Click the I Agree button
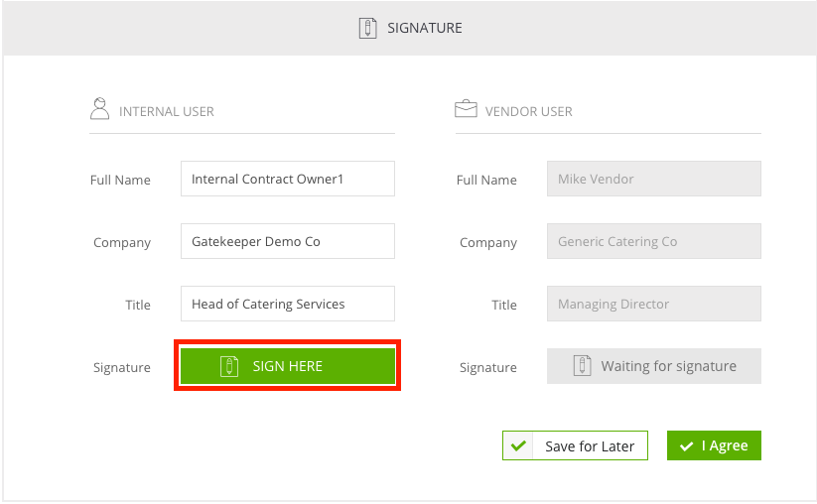 point(714,445)
